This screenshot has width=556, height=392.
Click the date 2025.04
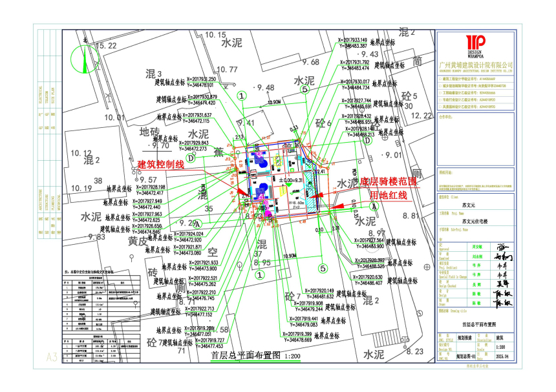tap(502, 356)
